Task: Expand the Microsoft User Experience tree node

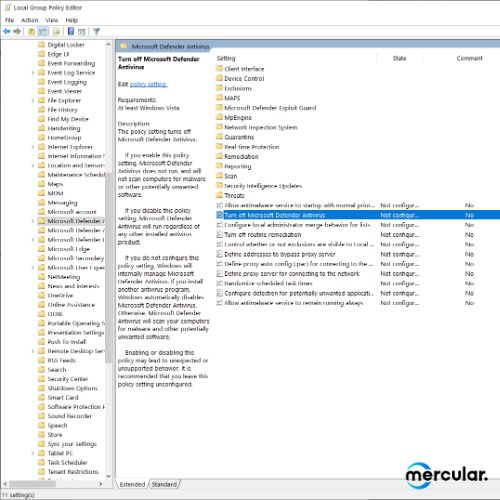Action: [33, 267]
